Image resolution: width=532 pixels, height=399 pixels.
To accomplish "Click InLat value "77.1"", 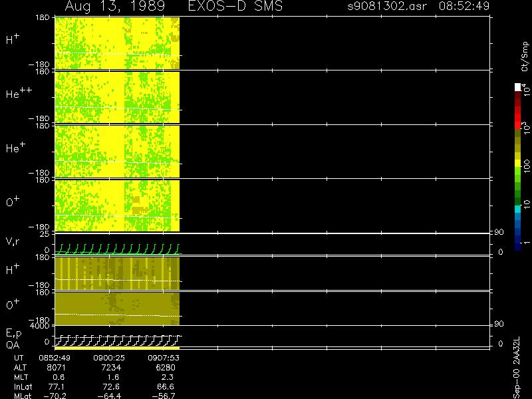I will 57,387.
